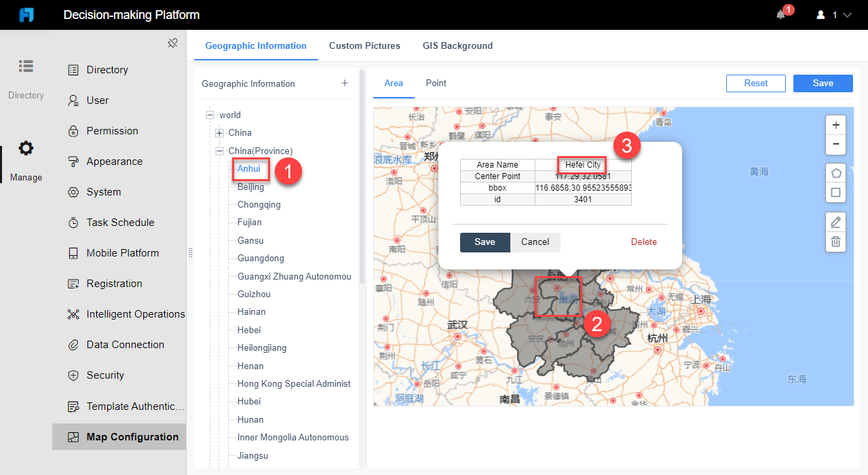Screen dimensions: 868x475
Task: Switch to GIS Background tab
Action: tap(457, 46)
